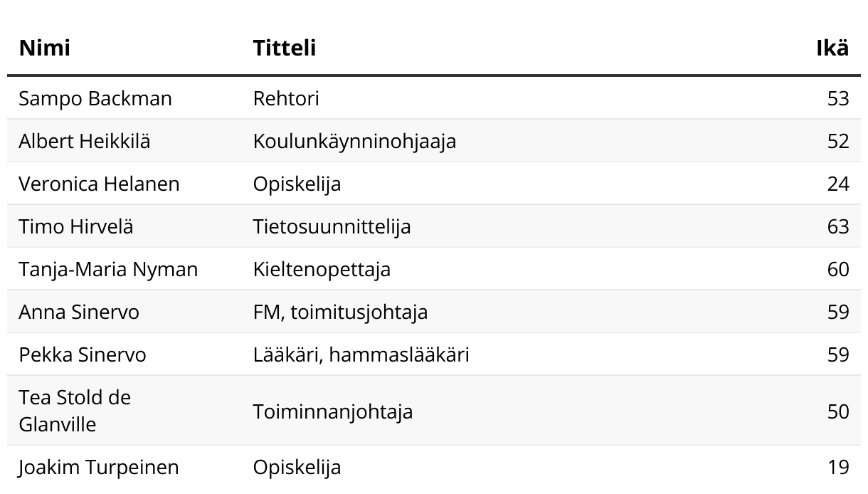The width and height of the screenshot is (868, 494).
Task: Click the Rehtori title cell
Action: 286,98
